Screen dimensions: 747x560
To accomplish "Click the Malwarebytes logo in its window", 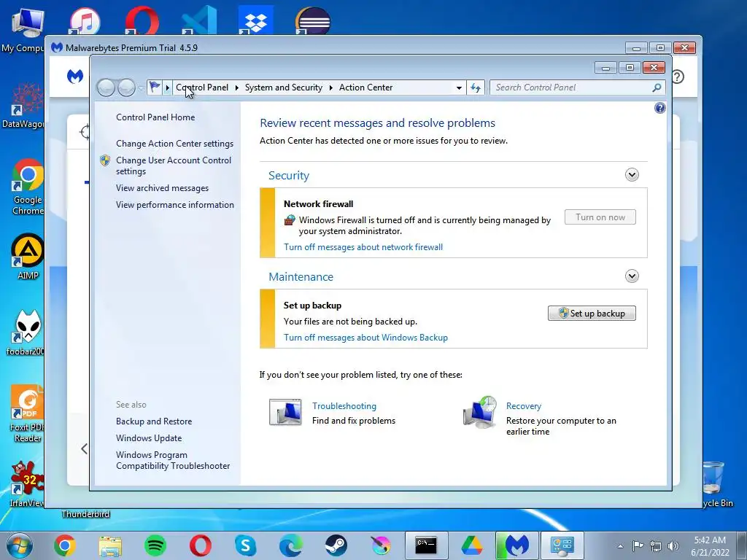I will (x=75, y=76).
